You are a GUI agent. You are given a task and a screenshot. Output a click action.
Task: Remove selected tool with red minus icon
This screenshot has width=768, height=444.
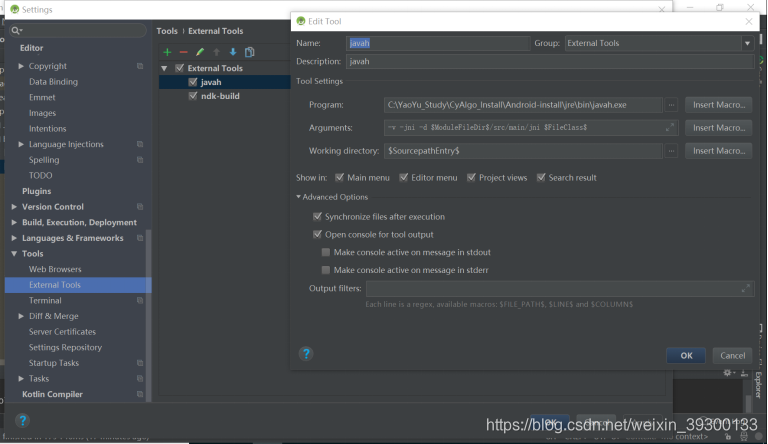click(184, 52)
